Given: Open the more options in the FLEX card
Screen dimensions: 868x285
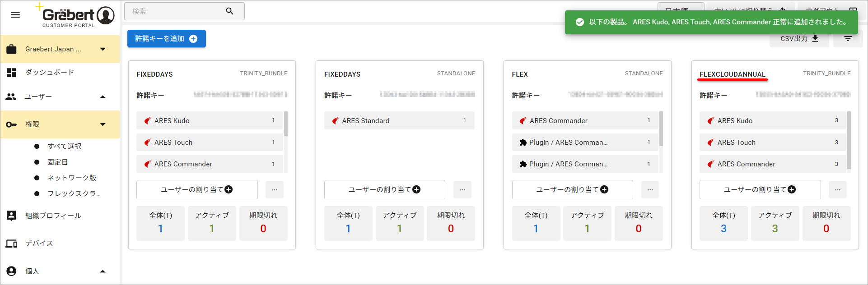Looking at the screenshot, I should tap(650, 190).
